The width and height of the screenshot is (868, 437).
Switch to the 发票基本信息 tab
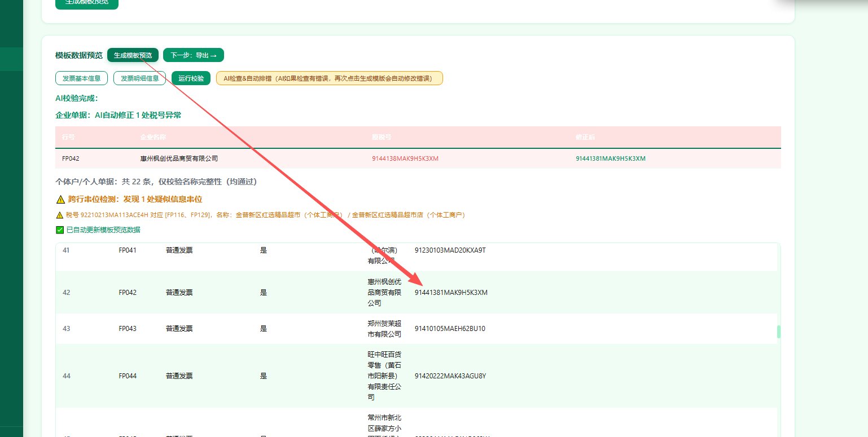[81, 78]
